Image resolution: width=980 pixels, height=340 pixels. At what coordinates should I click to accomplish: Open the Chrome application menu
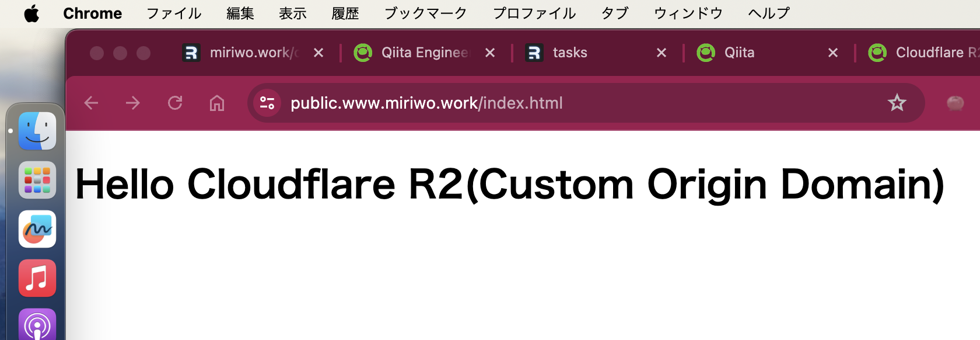click(x=92, y=13)
